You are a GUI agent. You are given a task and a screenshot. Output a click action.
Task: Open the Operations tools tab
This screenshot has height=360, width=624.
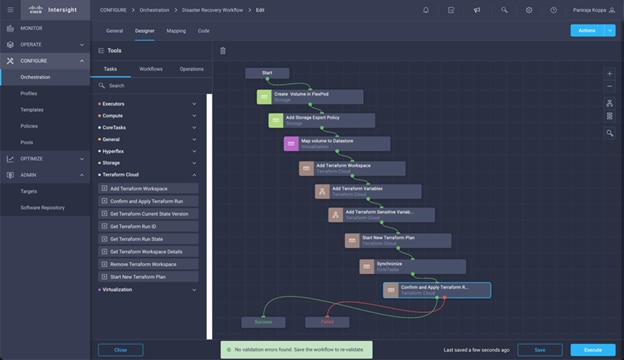point(191,69)
